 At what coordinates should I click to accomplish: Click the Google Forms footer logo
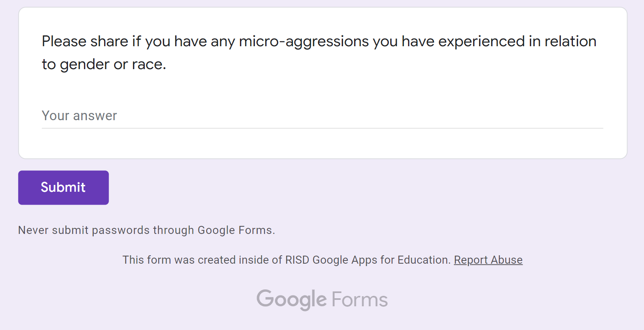point(322,299)
